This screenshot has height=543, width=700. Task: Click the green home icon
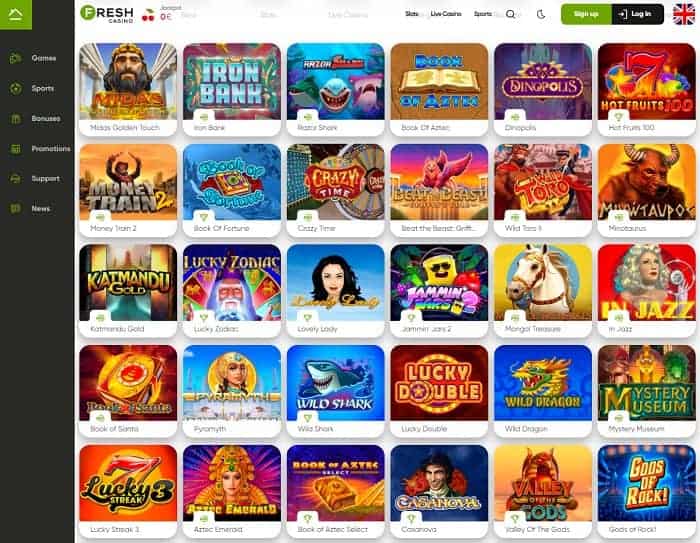16,14
